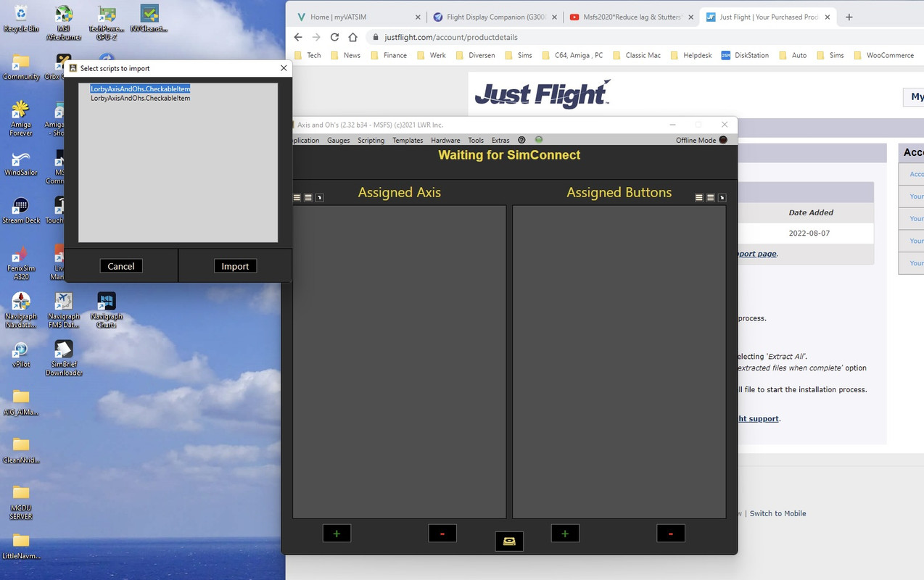Open the Tech bookmarks folder
This screenshot has height=580, width=924.
308,55
